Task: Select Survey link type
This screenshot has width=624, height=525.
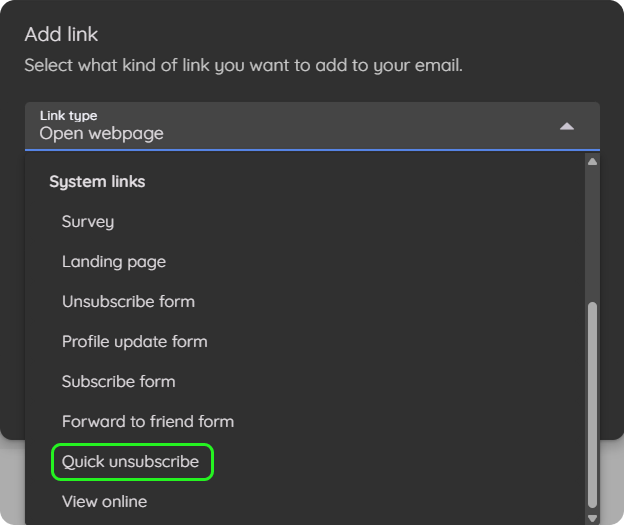Action: 305,222
